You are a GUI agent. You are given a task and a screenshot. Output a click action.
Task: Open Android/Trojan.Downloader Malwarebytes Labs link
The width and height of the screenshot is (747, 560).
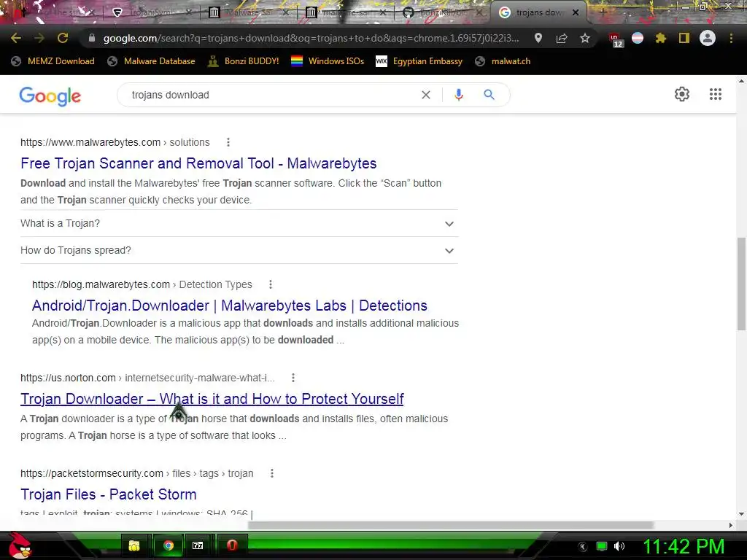230,306
